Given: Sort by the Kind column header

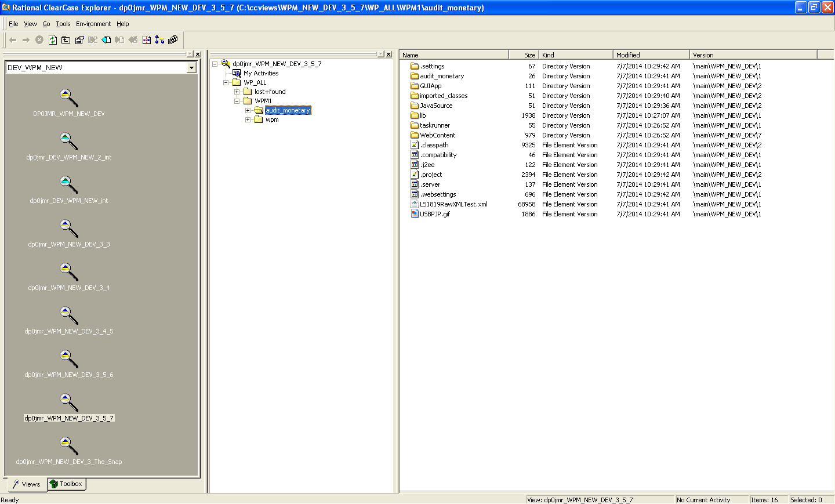Looking at the screenshot, I should pyautogui.click(x=576, y=55).
